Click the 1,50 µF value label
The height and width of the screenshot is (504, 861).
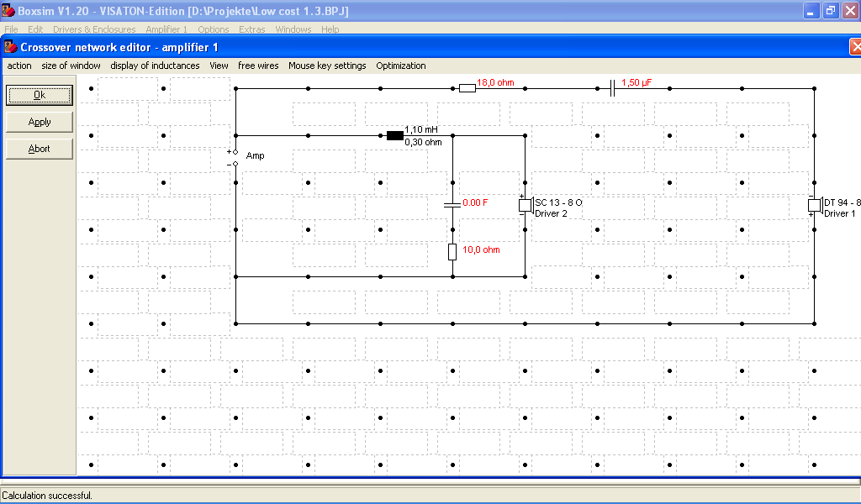637,83
